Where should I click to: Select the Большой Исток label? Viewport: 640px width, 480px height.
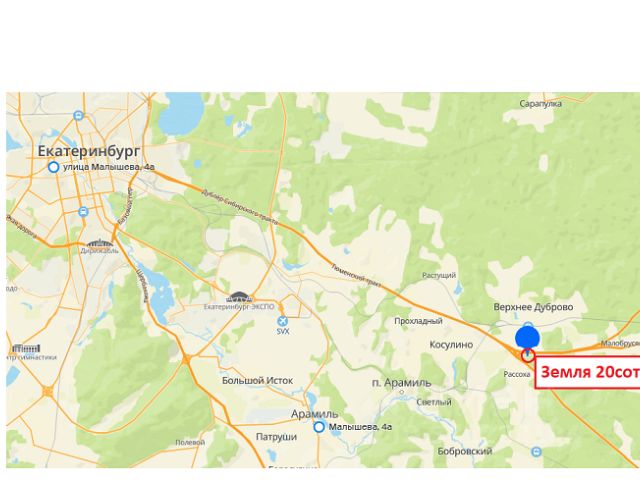[257, 381]
